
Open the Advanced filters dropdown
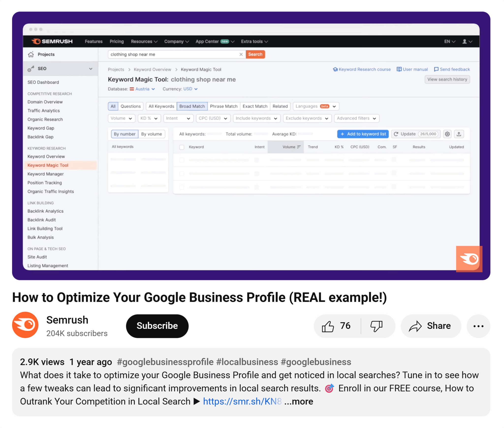[x=357, y=118]
